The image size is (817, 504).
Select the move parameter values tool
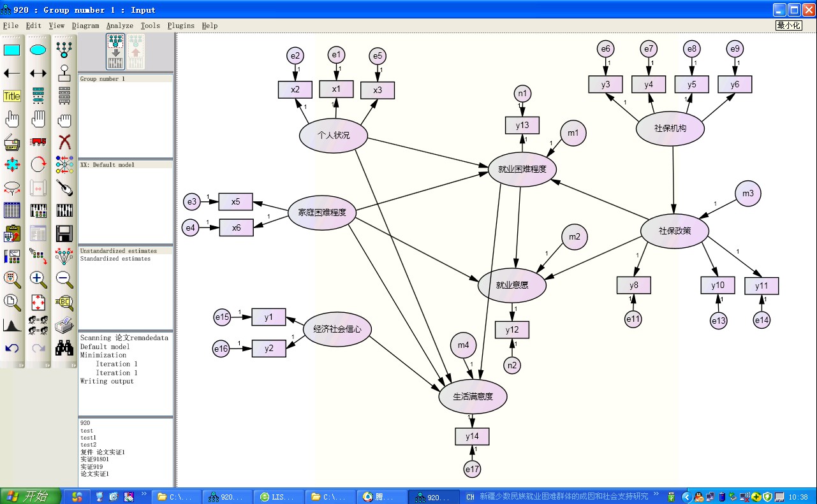coord(12,187)
